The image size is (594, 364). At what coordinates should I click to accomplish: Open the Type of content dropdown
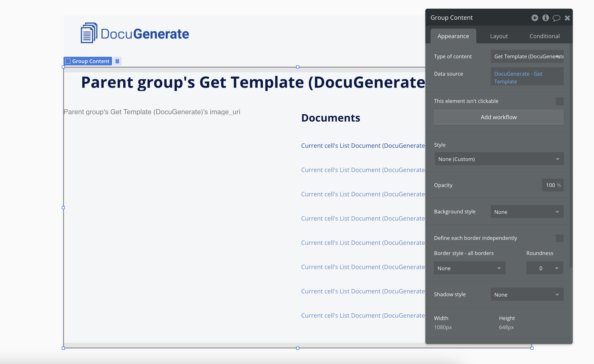[527, 56]
